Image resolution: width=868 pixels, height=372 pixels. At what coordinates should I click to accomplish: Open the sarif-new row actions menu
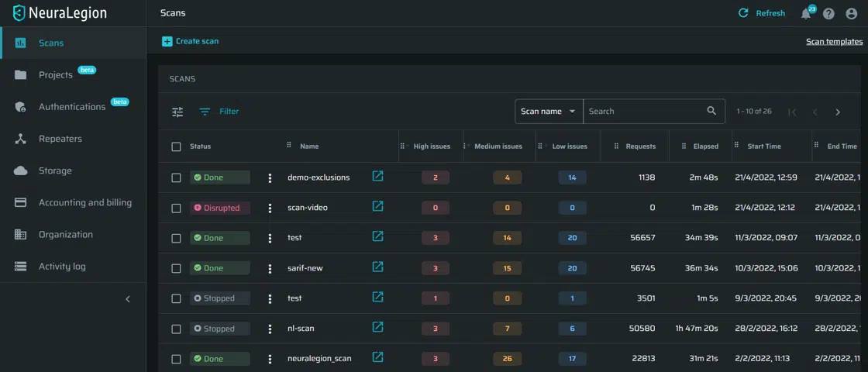pyautogui.click(x=270, y=268)
